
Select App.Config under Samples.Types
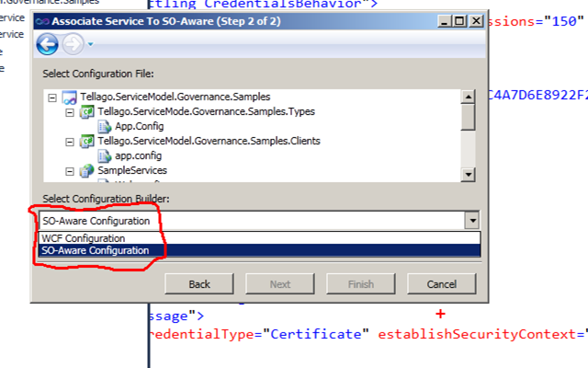(x=139, y=126)
